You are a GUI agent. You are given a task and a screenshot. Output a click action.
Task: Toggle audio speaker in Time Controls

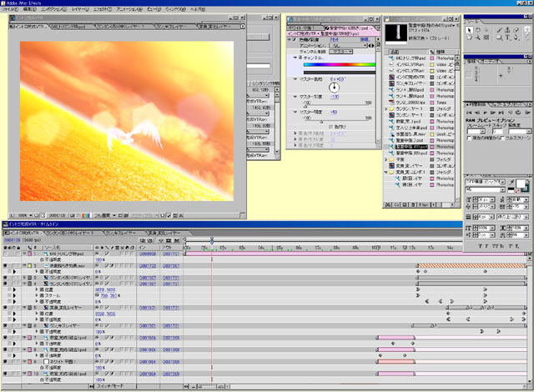coord(510,113)
